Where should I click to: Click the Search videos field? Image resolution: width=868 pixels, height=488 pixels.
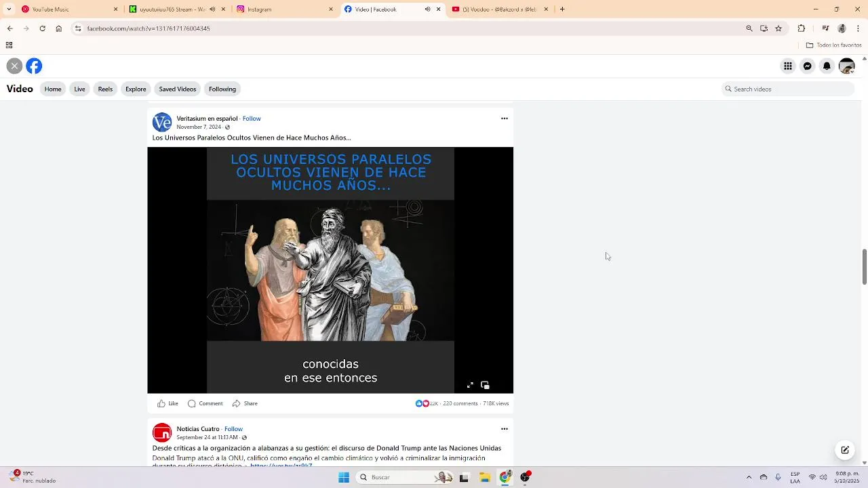pyautogui.click(x=787, y=89)
